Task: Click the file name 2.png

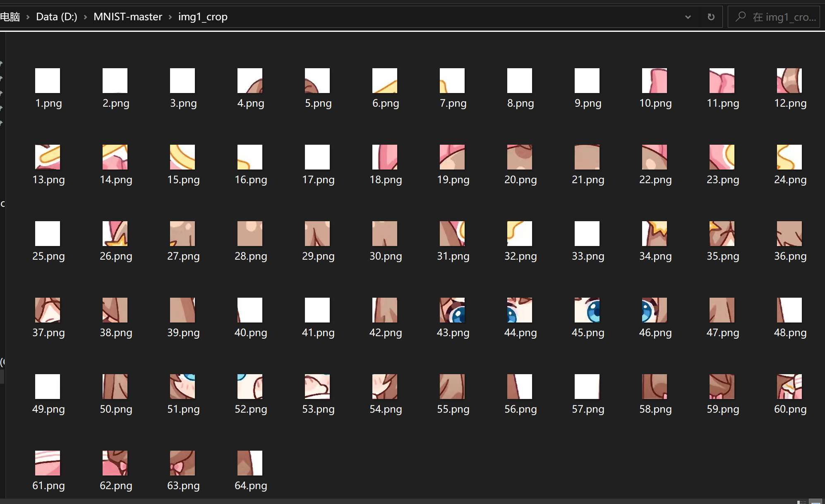Action: (x=116, y=103)
